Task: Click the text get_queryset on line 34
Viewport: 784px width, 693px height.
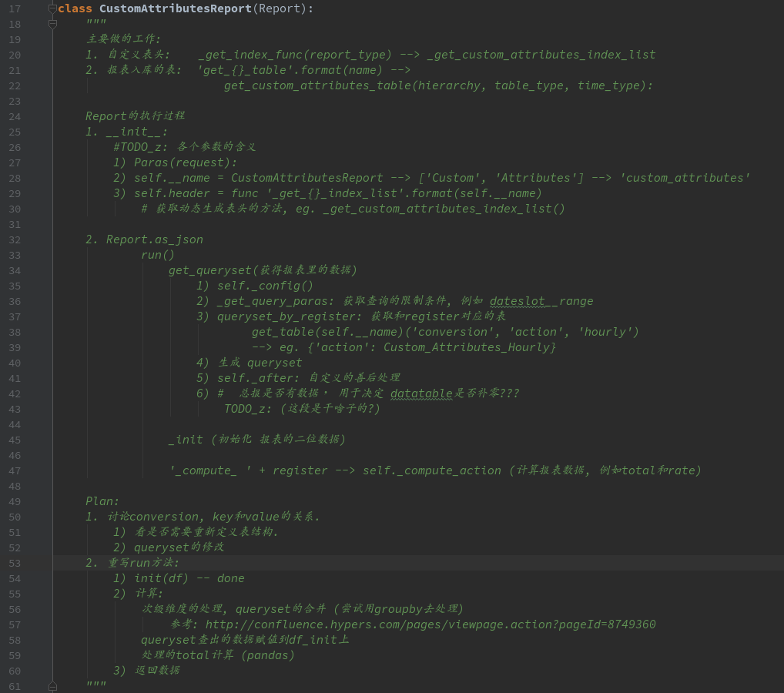Action: 210,270
